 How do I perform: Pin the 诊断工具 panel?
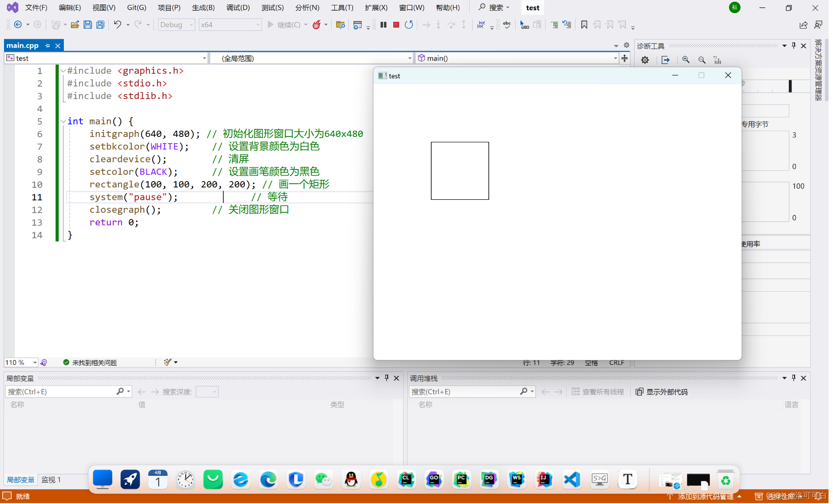point(793,45)
